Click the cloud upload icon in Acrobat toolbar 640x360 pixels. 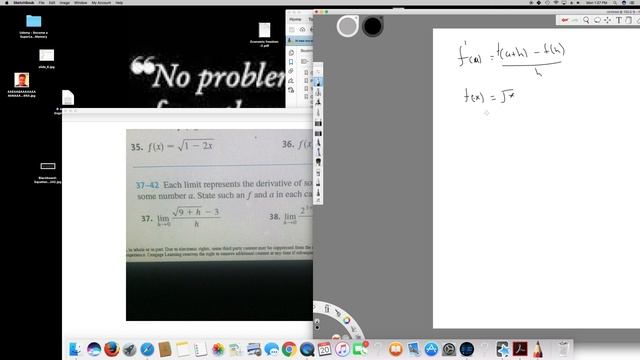click(x=302, y=29)
